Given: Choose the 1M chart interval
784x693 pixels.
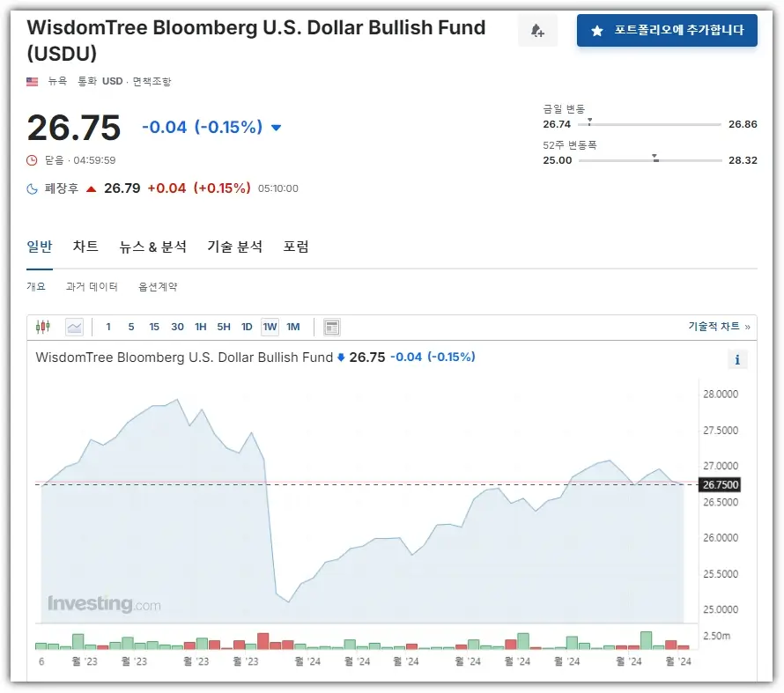Looking at the screenshot, I should 293,327.
